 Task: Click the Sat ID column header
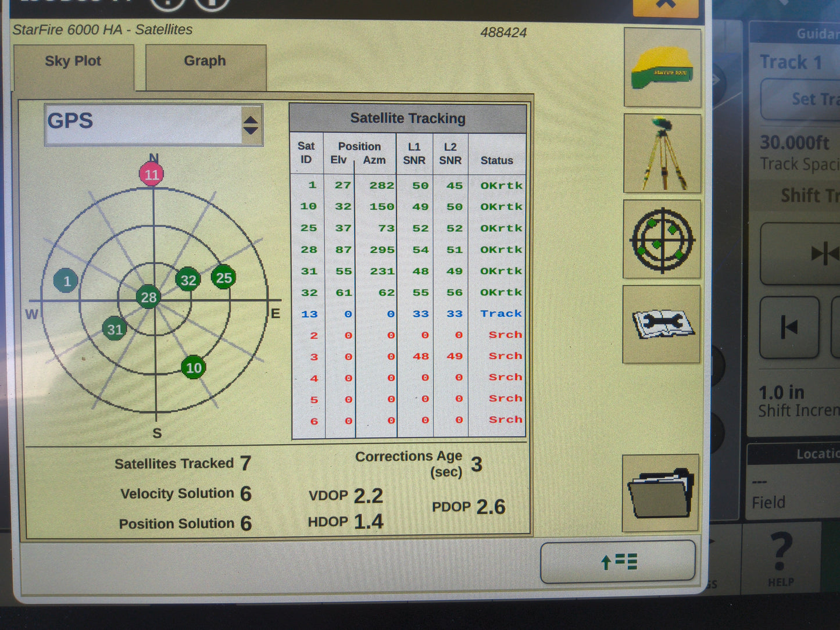[306, 153]
